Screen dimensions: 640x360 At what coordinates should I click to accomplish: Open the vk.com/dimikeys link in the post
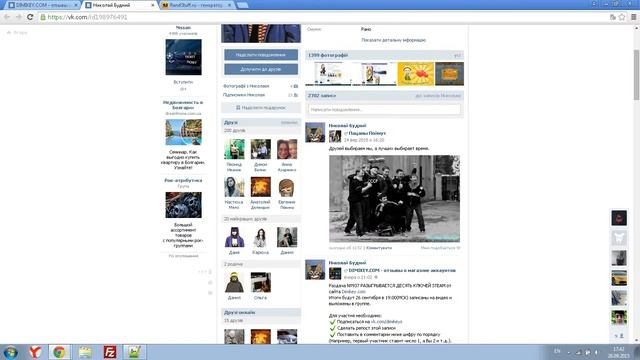(387, 322)
